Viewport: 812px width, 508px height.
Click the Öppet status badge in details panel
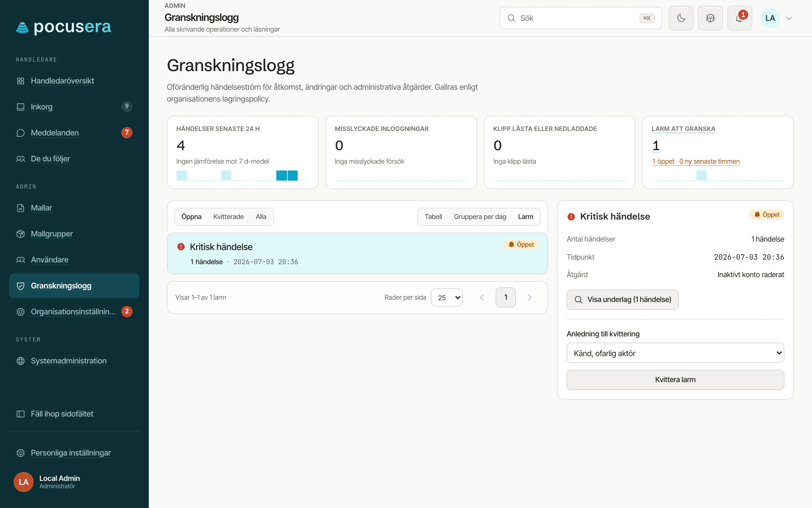767,214
